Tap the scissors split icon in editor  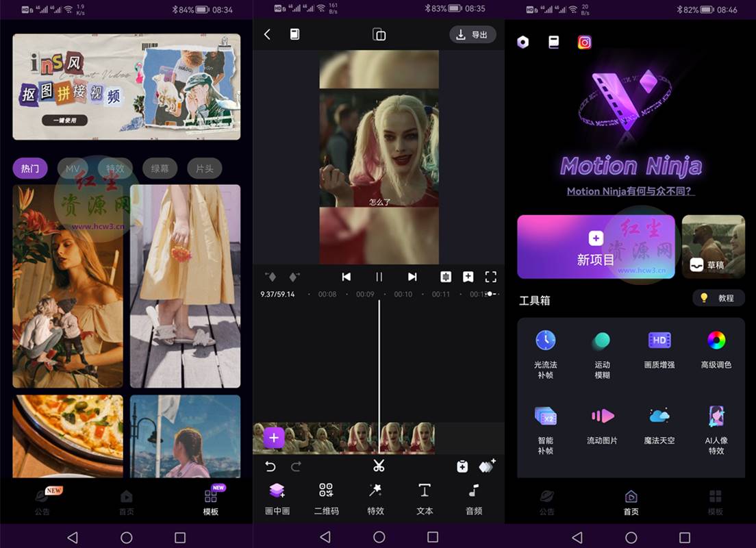(379, 466)
